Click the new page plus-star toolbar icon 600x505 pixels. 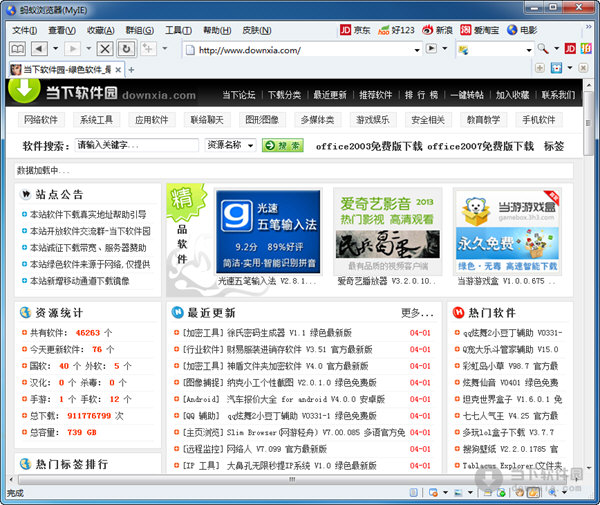(148, 49)
